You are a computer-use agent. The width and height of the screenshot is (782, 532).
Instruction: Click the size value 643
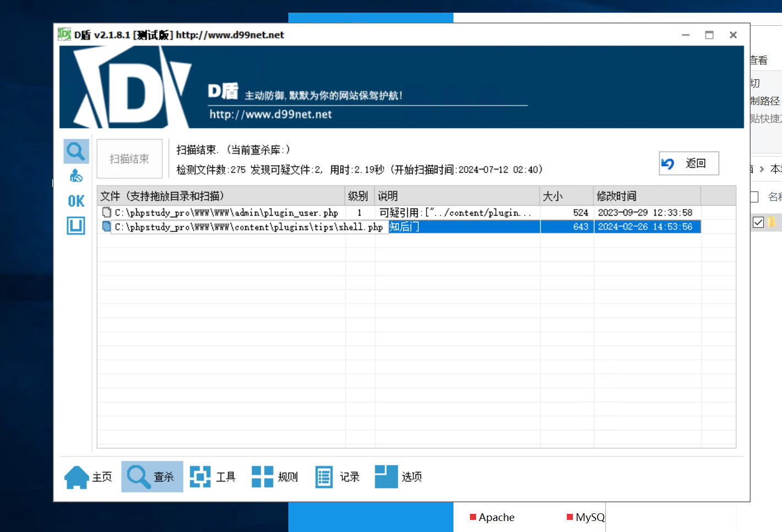pos(581,227)
